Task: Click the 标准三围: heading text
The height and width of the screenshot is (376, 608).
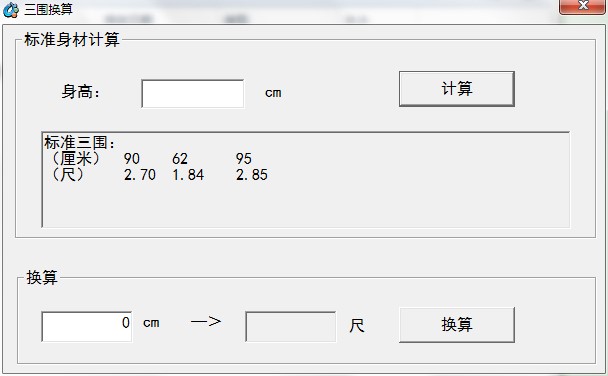Action: [x=80, y=142]
